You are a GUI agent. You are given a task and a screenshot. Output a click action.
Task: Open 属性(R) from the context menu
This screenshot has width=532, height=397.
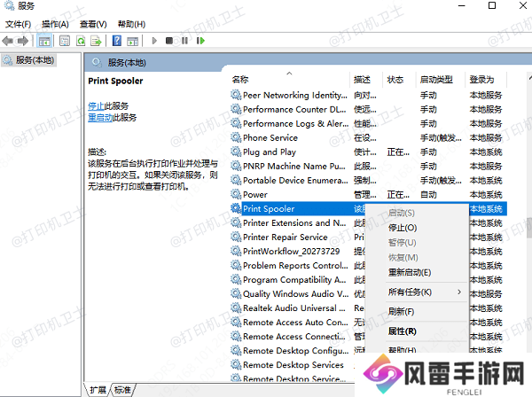point(402,331)
